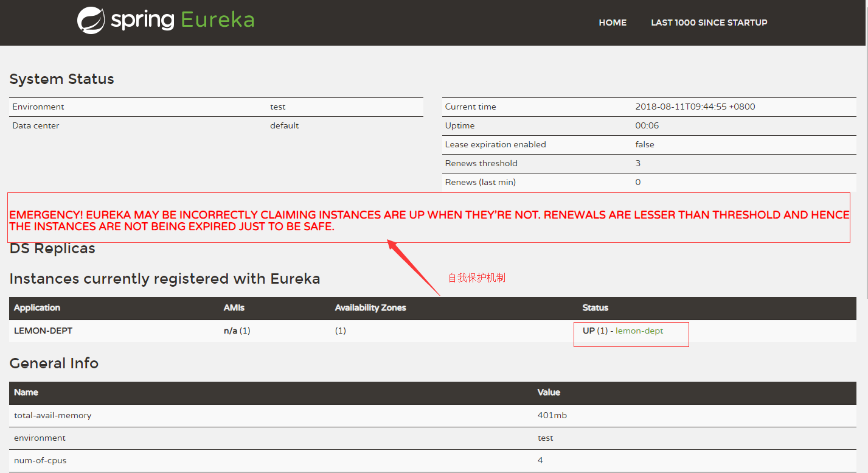Click the num-of-cpus value 4
This screenshot has height=473, width=868.
540,460
